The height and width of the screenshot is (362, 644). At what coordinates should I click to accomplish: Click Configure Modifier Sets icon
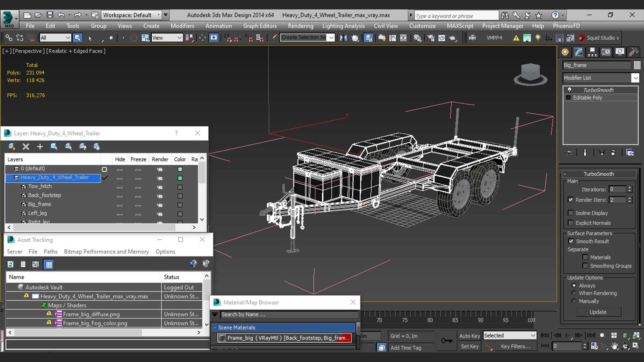pos(630,153)
